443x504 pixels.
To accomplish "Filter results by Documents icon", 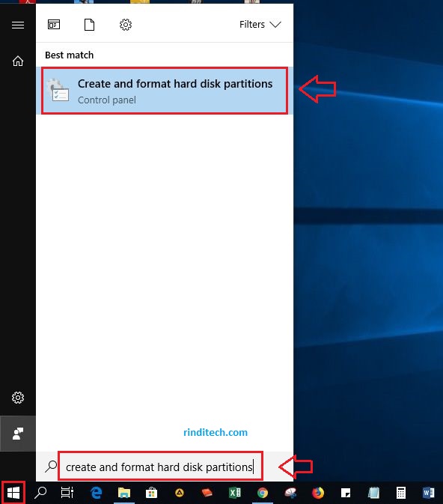I will 89,25.
